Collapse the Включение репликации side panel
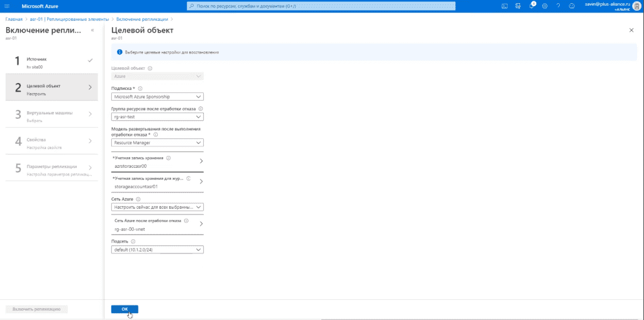Image resolution: width=644 pixels, height=320 pixels. pos(92,30)
